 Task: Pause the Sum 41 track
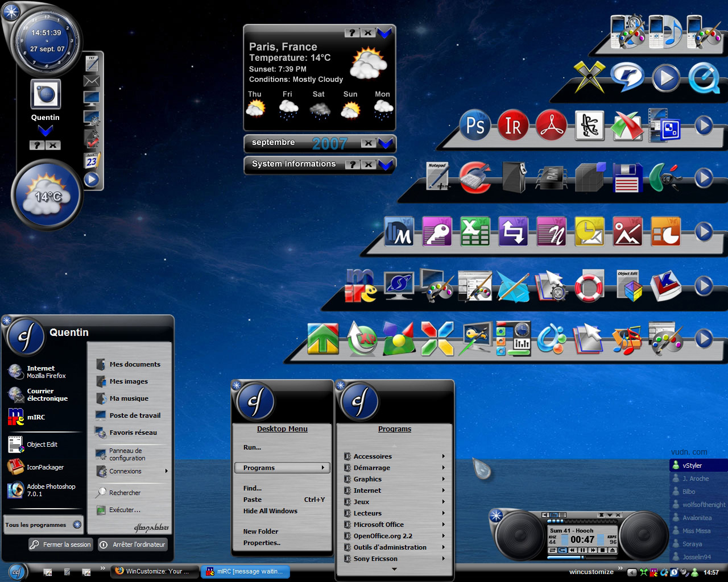[583, 550]
